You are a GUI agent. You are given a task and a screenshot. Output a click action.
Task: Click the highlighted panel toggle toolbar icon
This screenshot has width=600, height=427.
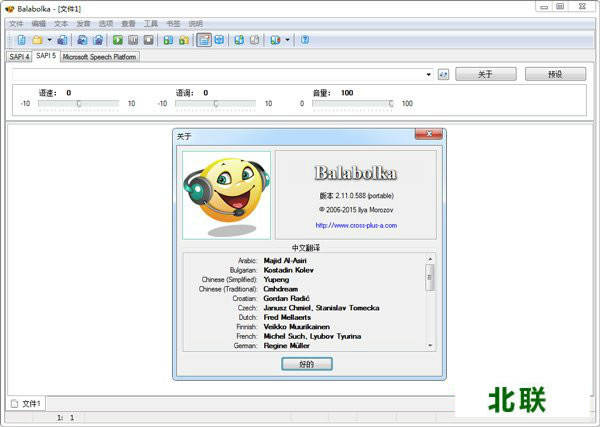(x=204, y=40)
